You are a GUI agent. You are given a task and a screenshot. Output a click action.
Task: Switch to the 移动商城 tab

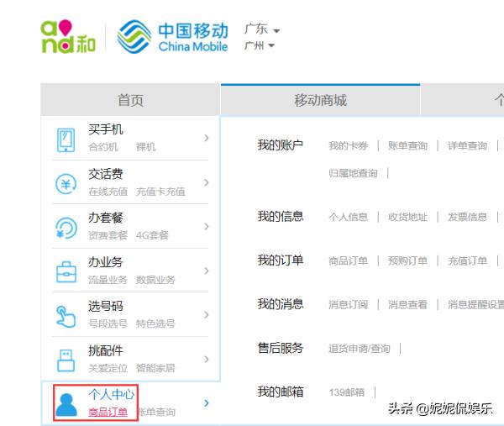321,100
